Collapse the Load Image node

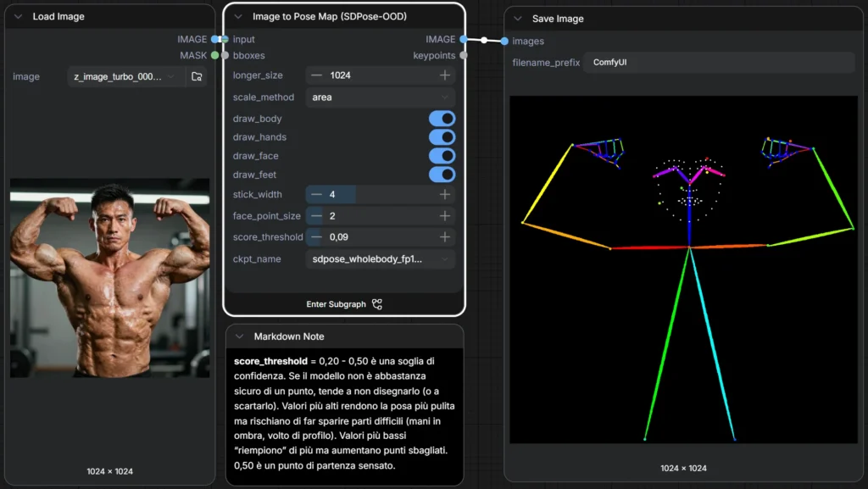[x=19, y=17]
